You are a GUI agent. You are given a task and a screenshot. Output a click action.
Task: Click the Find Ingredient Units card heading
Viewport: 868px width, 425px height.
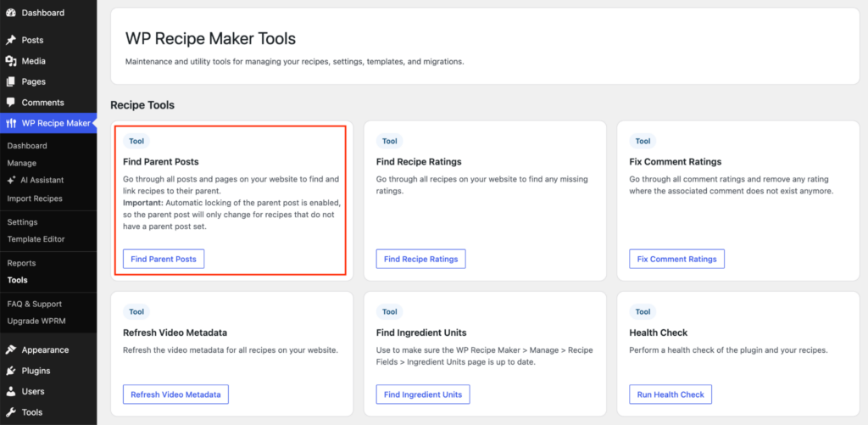click(421, 333)
